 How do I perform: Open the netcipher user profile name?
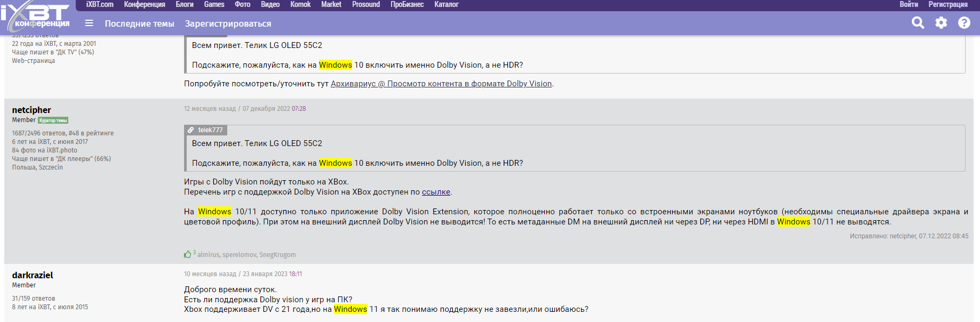(31, 110)
